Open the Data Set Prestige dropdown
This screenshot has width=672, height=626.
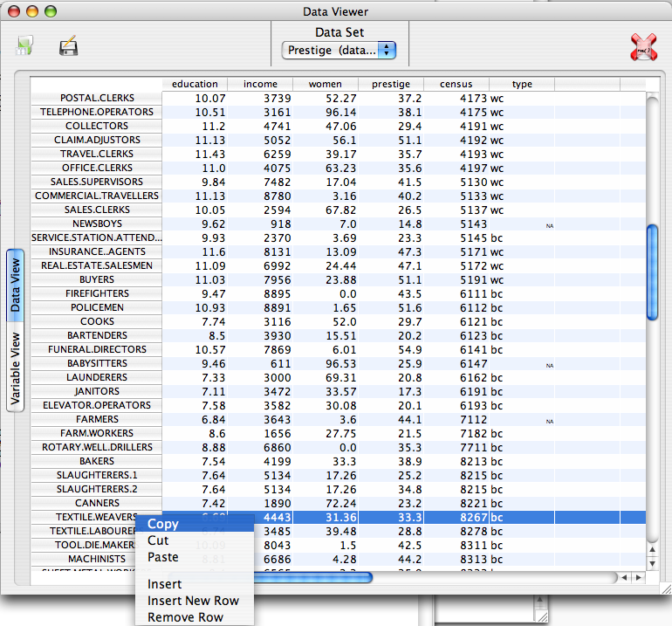[339, 51]
